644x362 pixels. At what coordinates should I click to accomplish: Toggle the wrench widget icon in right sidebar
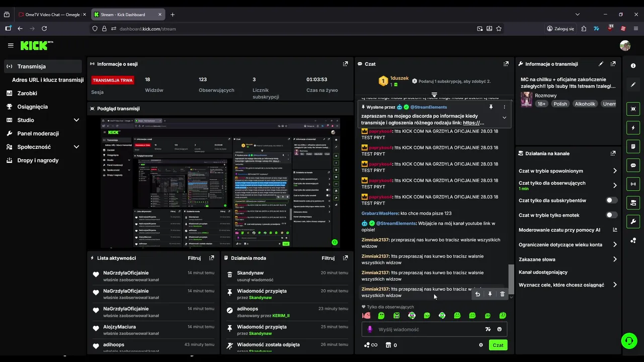(633, 221)
